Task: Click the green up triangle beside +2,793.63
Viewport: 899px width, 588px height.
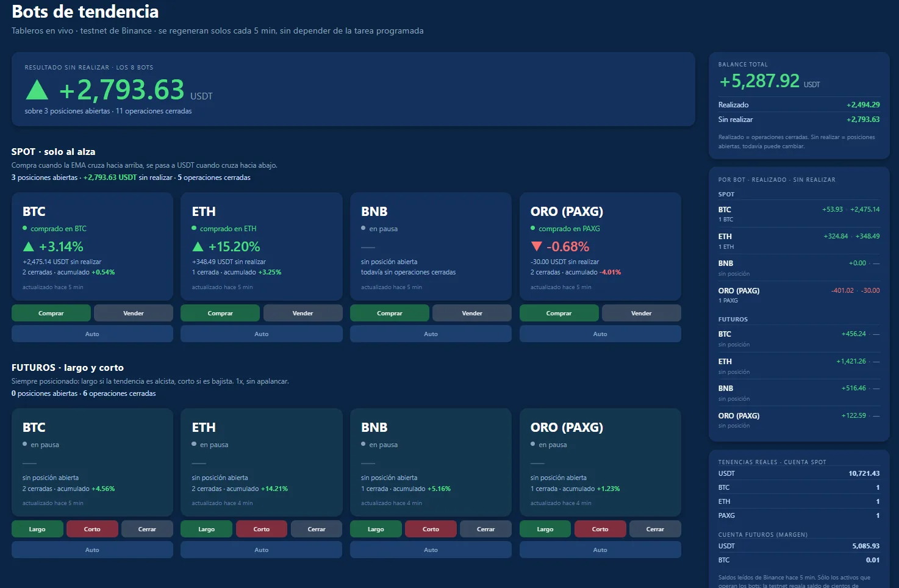Action: click(37, 90)
